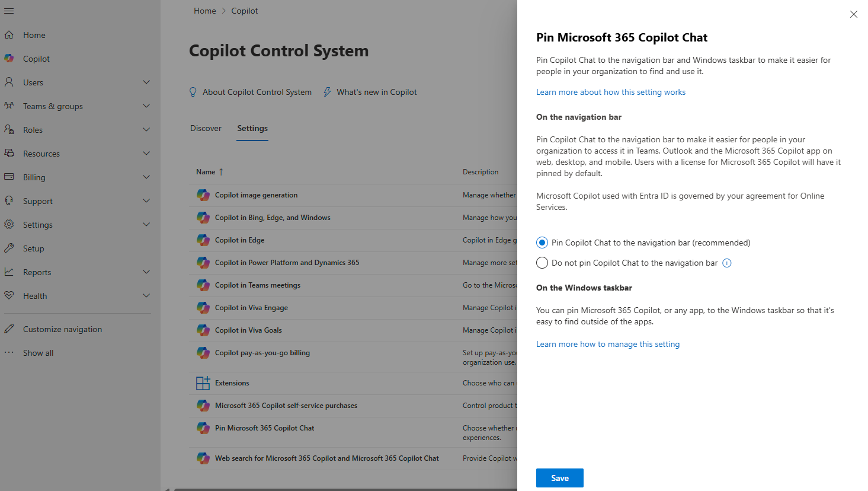Click the Copilot logo icon in sidebar
Image resolution: width=868 pixels, height=491 pixels.
click(x=9, y=59)
